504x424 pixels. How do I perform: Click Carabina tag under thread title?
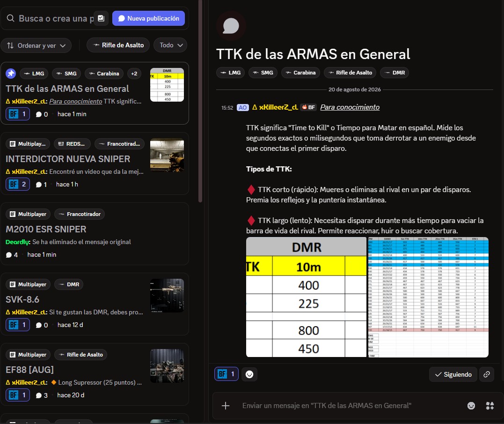coord(300,73)
